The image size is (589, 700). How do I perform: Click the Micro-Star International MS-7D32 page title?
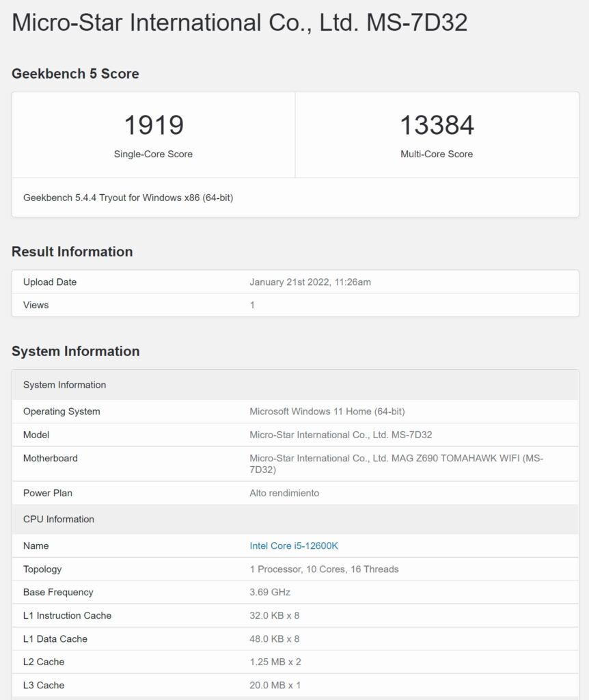pyautogui.click(x=240, y=23)
